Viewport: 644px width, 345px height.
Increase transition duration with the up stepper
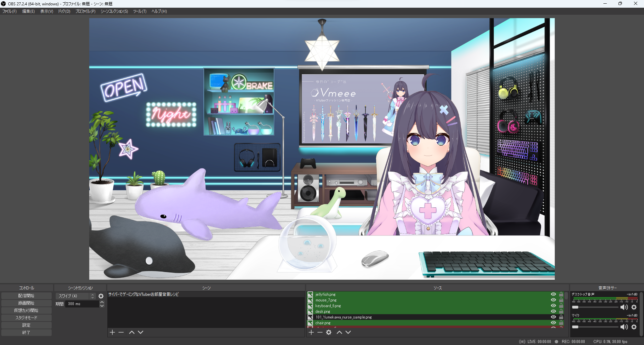pos(102,302)
